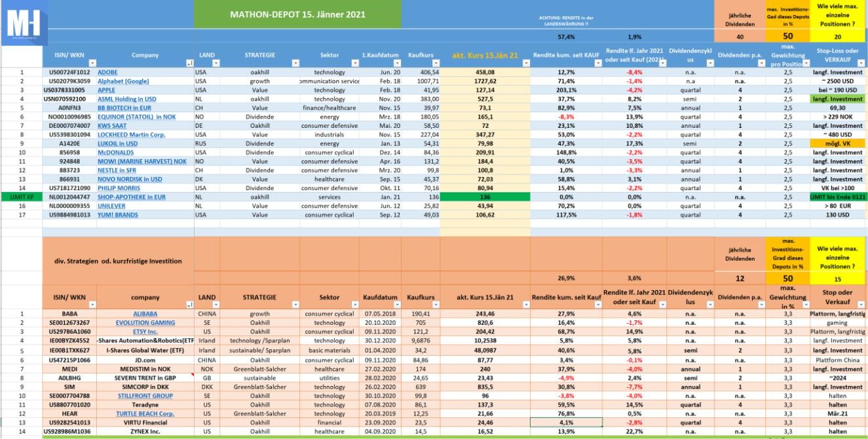Screen dimensions: 868x439
Task: Open the MOWI (MARINE HARVEST) NOK link
Action: pyautogui.click(x=142, y=161)
